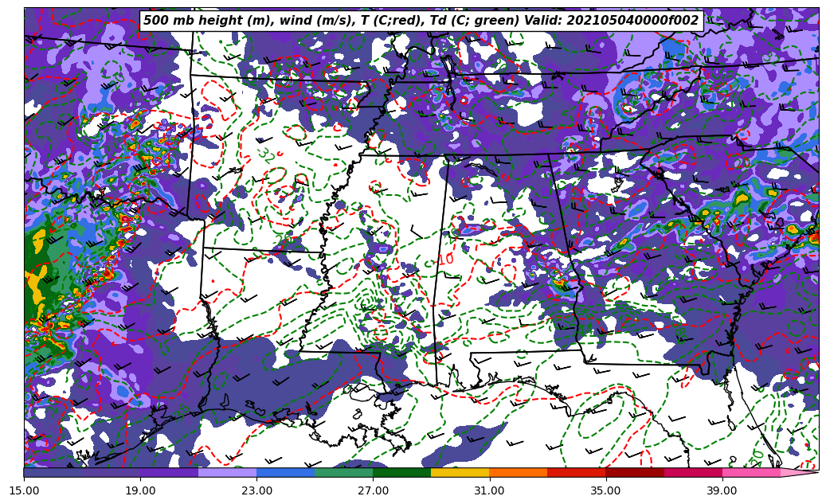Select the dark red colorbar segment

[x=634, y=472]
